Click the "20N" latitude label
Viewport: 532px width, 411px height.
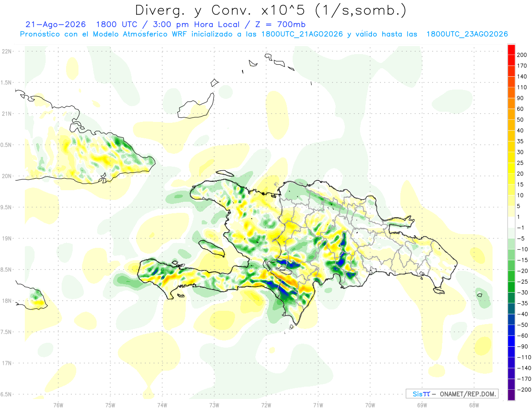6,176
